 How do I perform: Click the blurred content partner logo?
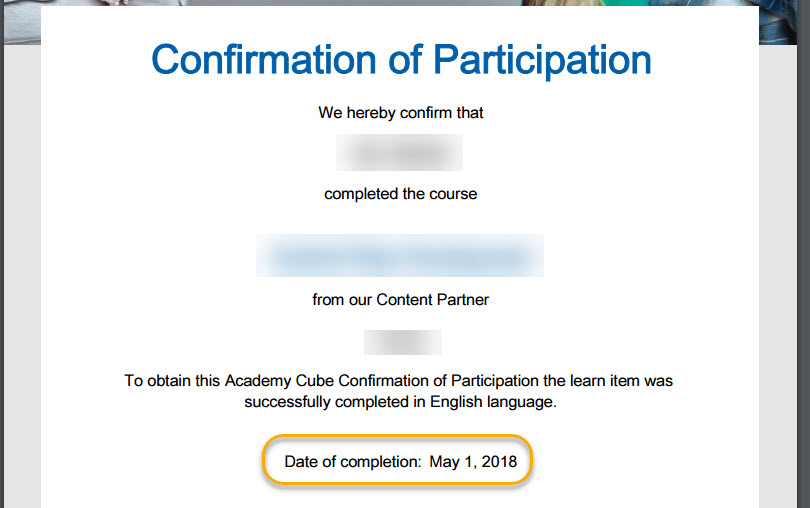(402, 342)
